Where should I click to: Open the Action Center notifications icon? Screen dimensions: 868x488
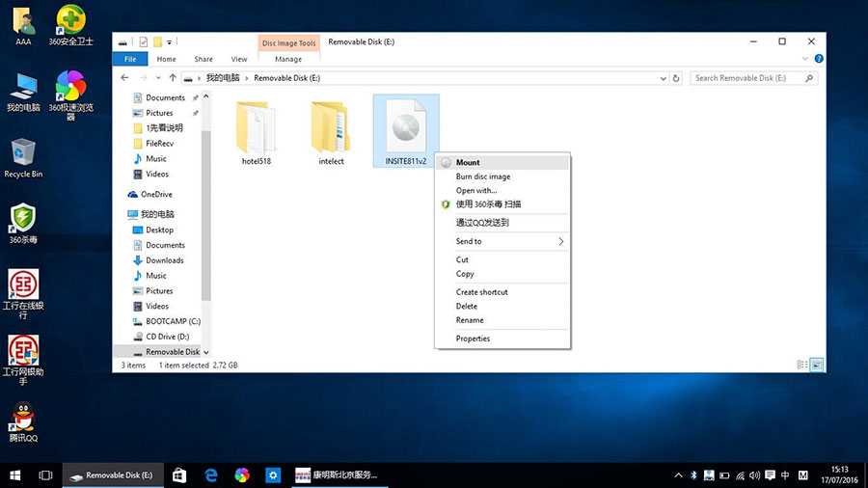pyautogui.click(x=770, y=475)
